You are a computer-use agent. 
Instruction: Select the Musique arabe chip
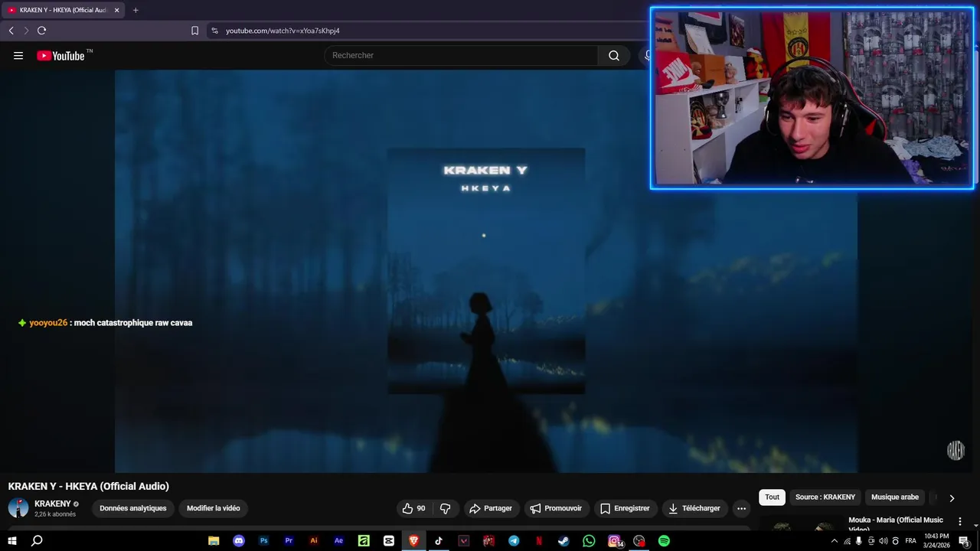click(895, 497)
